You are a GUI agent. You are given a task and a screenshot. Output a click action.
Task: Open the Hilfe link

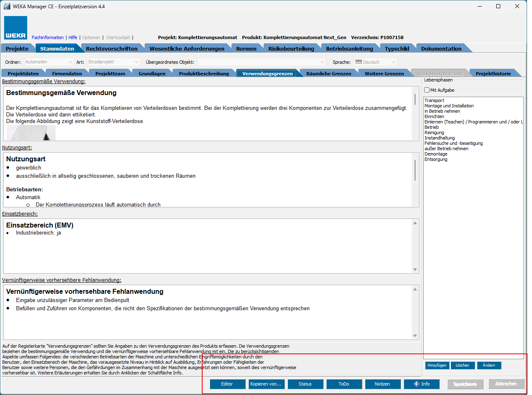(73, 37)
